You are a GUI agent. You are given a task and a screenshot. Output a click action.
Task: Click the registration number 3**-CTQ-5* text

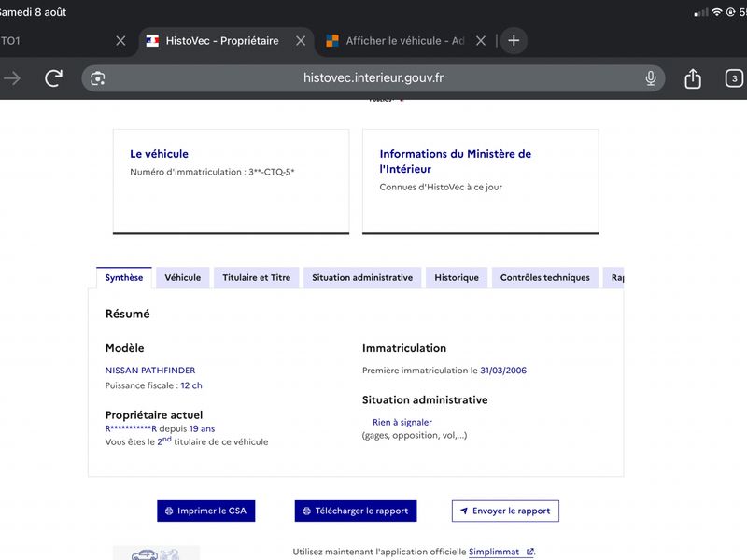pyautogui.click(x=272, y=172)
